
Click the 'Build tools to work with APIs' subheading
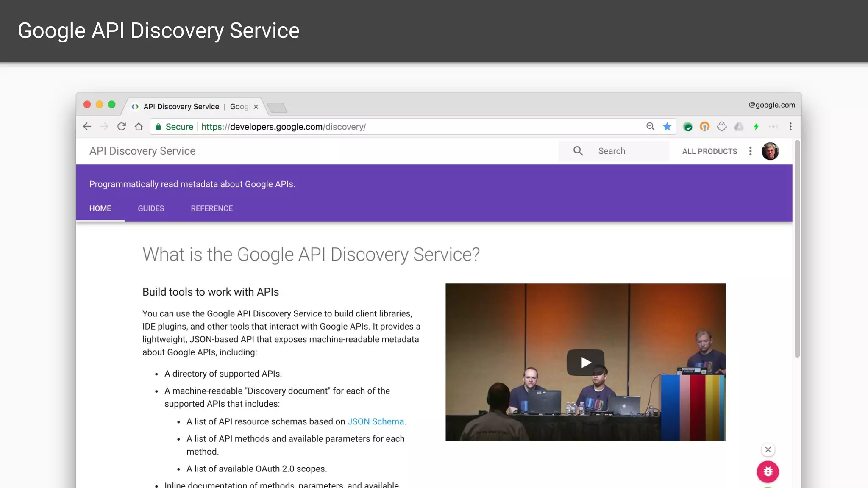211,292
